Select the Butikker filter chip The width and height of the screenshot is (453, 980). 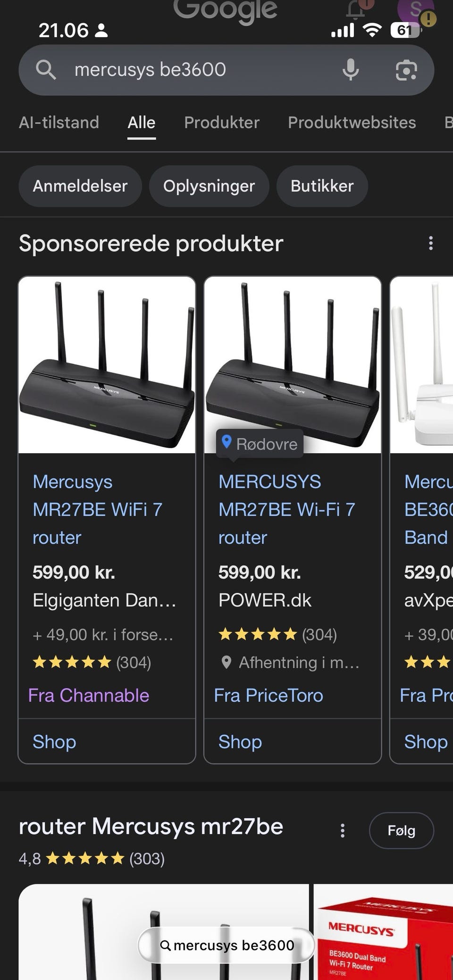click(x=322, y=186)
